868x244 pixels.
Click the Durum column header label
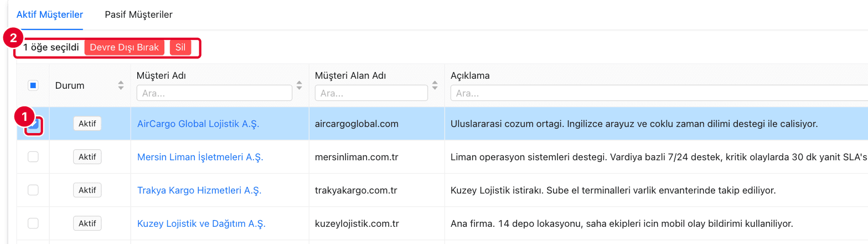point(70,86)
